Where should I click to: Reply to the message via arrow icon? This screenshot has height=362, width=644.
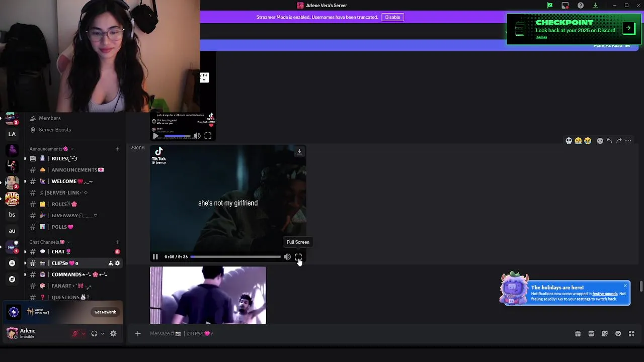pyautogui.click(x=609, y=141)
